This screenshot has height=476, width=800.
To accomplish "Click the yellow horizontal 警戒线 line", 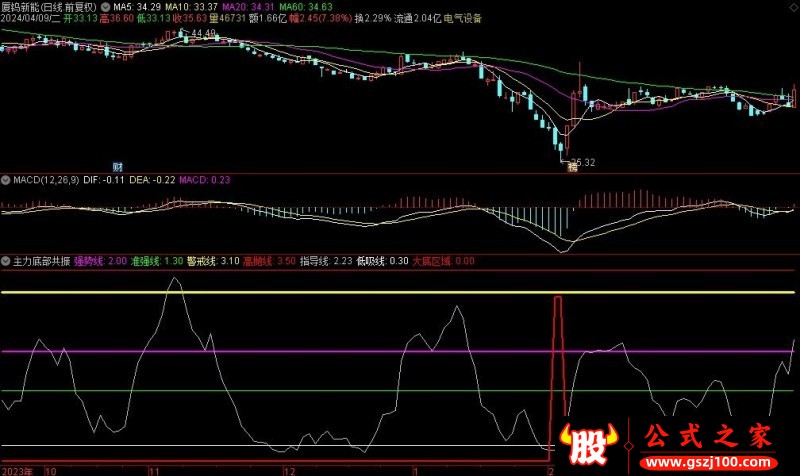I will pyautogui.click(x=398, y=292).
